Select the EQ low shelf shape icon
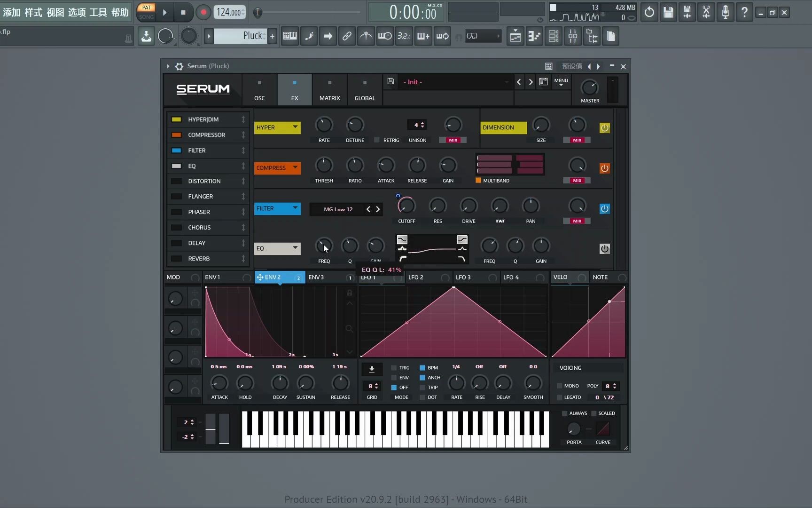Screen dimensions: 812x508 tap(402, 240)
